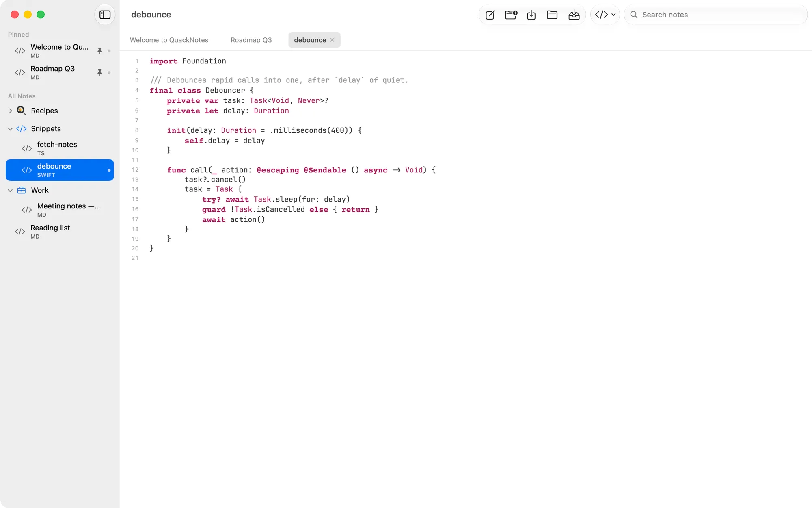812x508 pixels.
Task: Click the private var task line
Action: coord(247,100)
